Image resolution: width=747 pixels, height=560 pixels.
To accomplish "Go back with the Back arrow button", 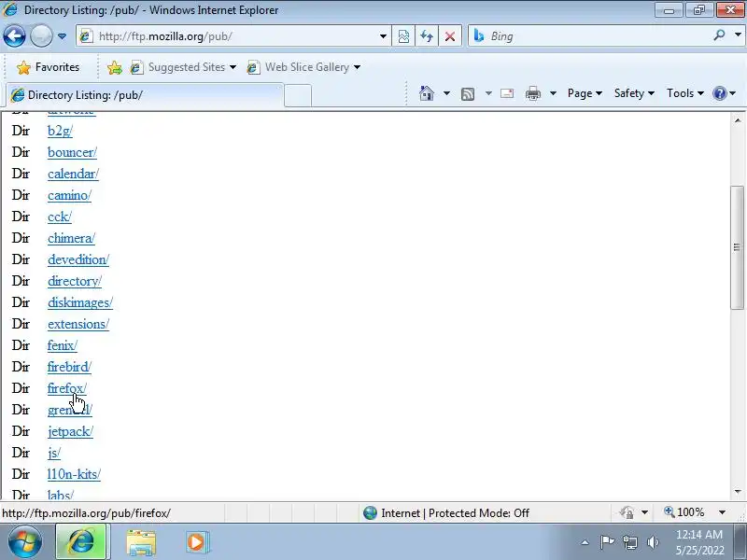I will (x=14, y=36).
